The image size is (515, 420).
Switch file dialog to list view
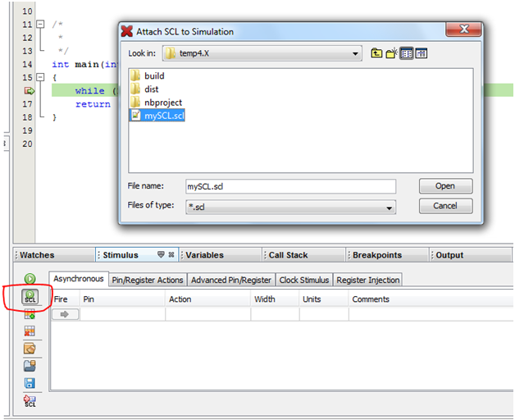click(406, 53)
